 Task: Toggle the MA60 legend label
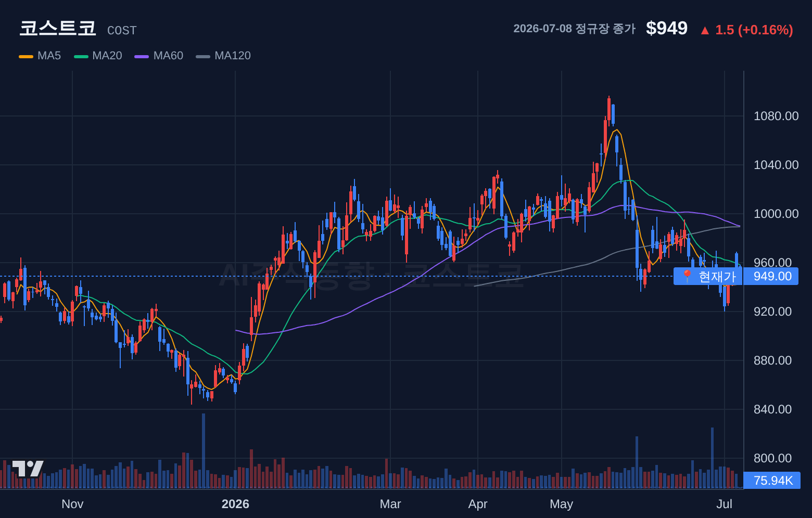pyautogui.click(x=168, y=56)
